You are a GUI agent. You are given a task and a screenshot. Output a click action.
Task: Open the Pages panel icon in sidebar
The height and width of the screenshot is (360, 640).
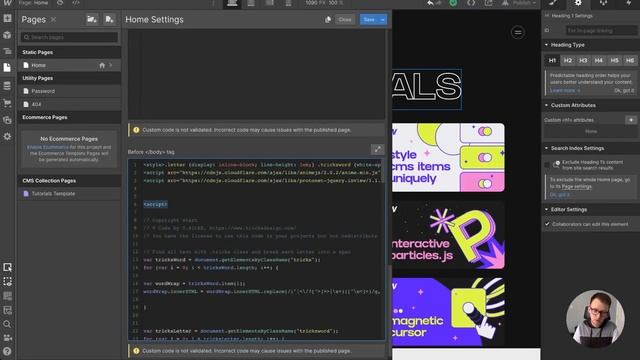[7, 67]
